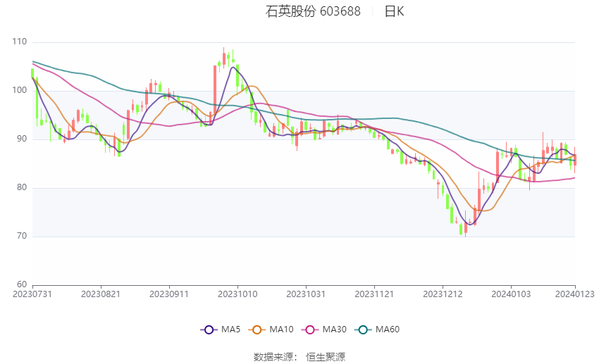The height and width of the screenshot is (364, 599).
Task: Select the 20240103 date axis label
Action: pyautogui.click(x=511, y=294)
